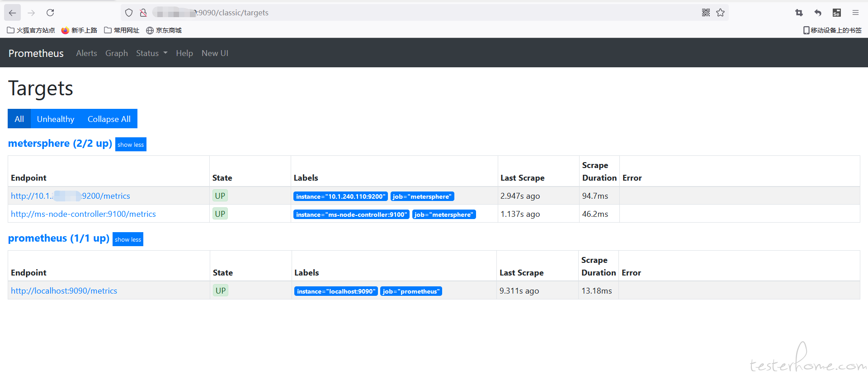Open the QR code icon in address bar
This screenshot has width=868, height=383.
(x=706, y=13)
